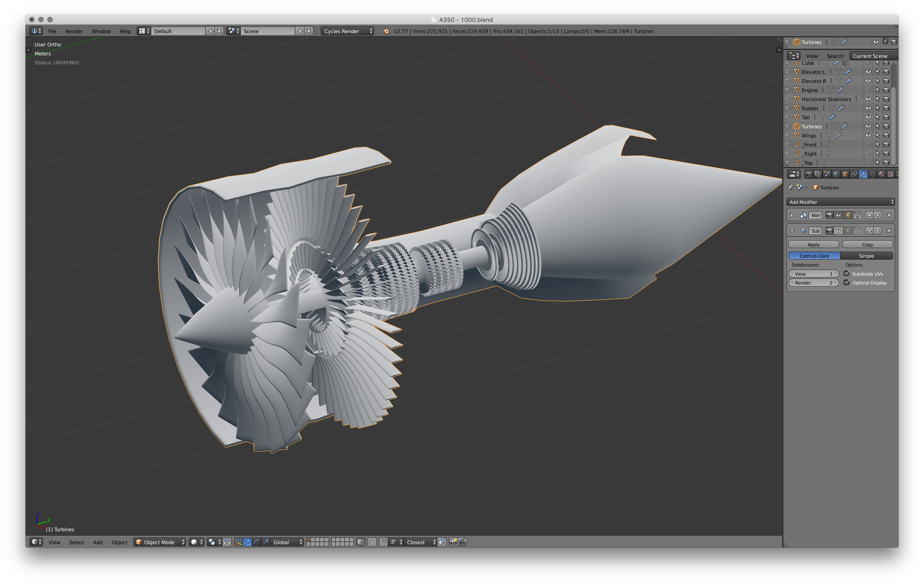Toggle manipulate center points icon

click(227, 542)
